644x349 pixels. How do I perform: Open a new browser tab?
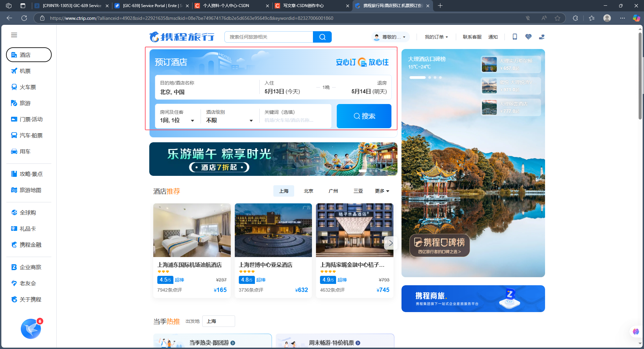440,6
